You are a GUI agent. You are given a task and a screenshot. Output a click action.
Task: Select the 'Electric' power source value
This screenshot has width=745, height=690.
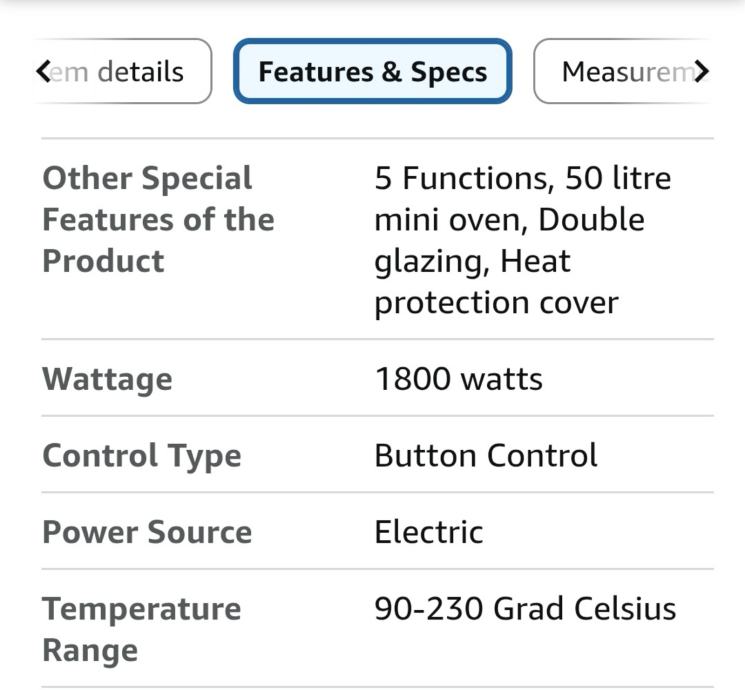tap(428, 532)
